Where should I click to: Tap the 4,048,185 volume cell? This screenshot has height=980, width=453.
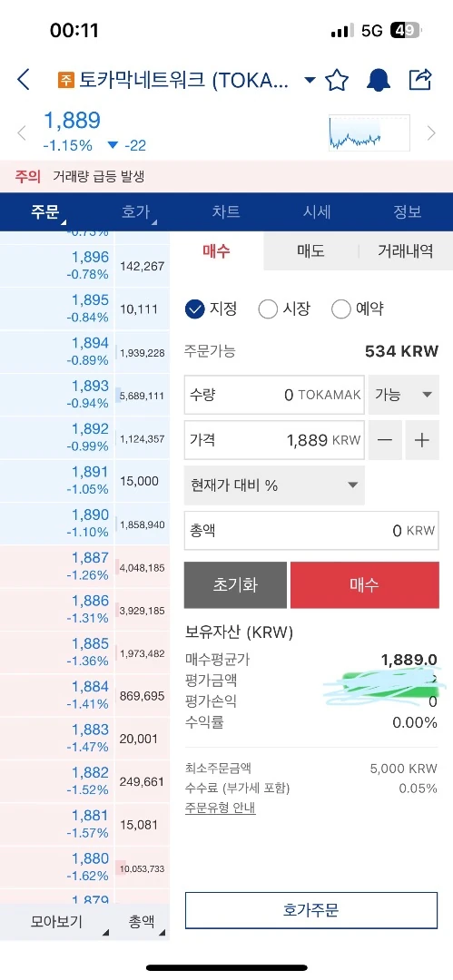[x=143, y=567]
